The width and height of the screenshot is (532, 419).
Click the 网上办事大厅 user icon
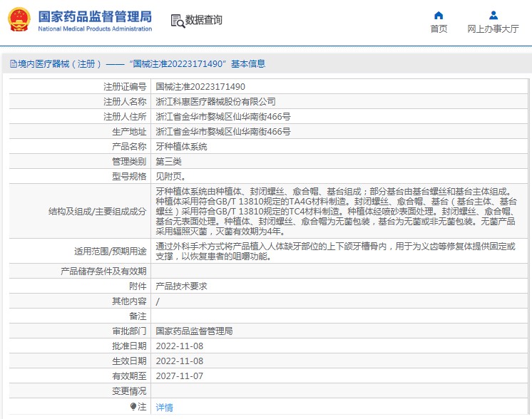(493, 16)
